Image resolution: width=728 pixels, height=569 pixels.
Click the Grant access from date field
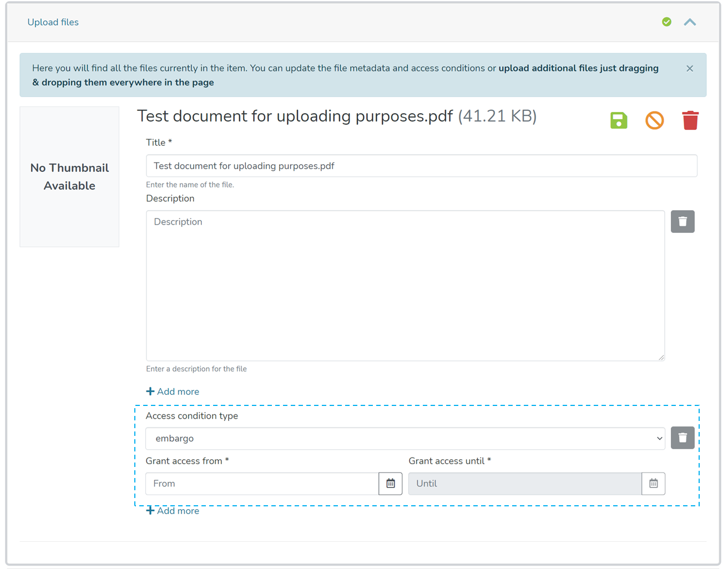[x=262, y=484]
